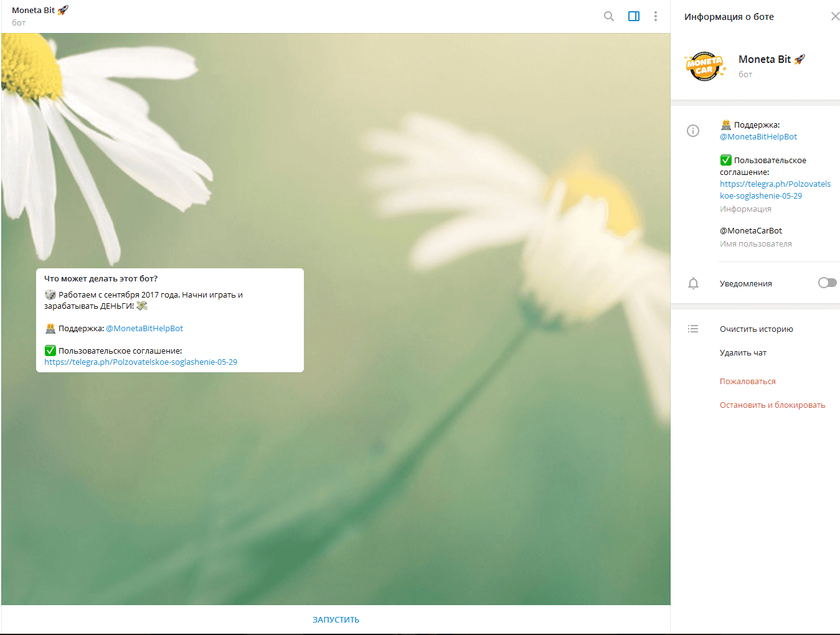Toggle the Уведомления notifications switch
The height and width of the screenshot is (635, 840).
click(826, 283)
